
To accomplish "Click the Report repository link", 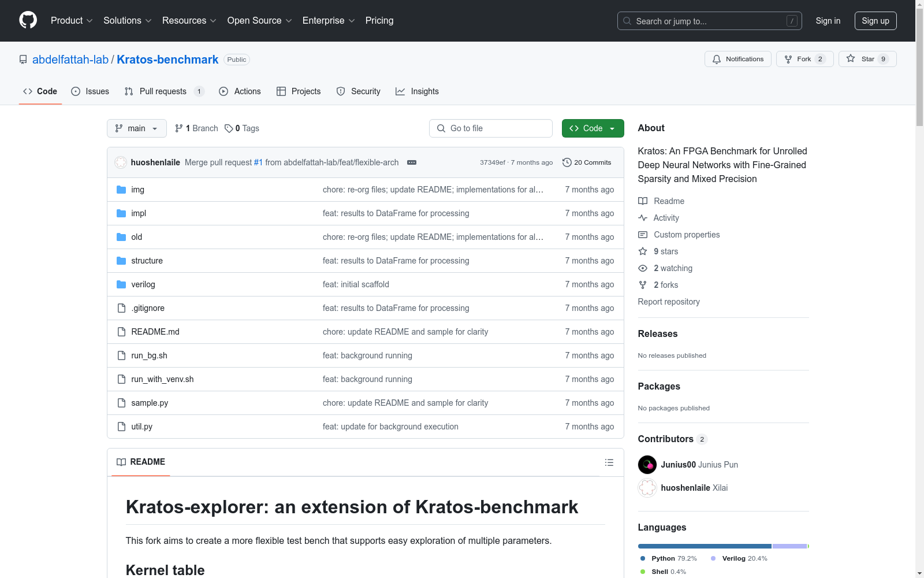I will [669, 302].
